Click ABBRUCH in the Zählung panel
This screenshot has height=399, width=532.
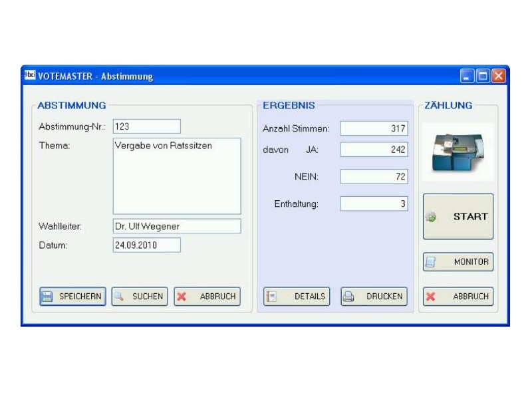(x=458, y=297)
